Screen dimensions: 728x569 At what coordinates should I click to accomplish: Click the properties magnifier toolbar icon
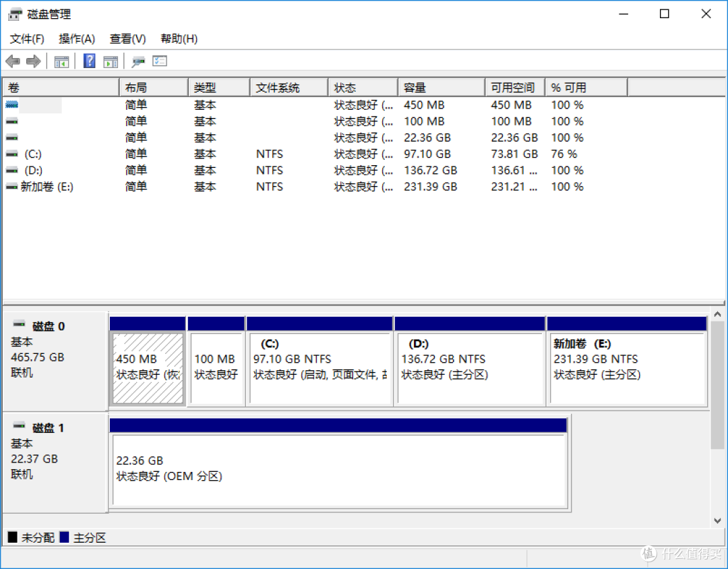pyautogui.click(x=138, y=61)
